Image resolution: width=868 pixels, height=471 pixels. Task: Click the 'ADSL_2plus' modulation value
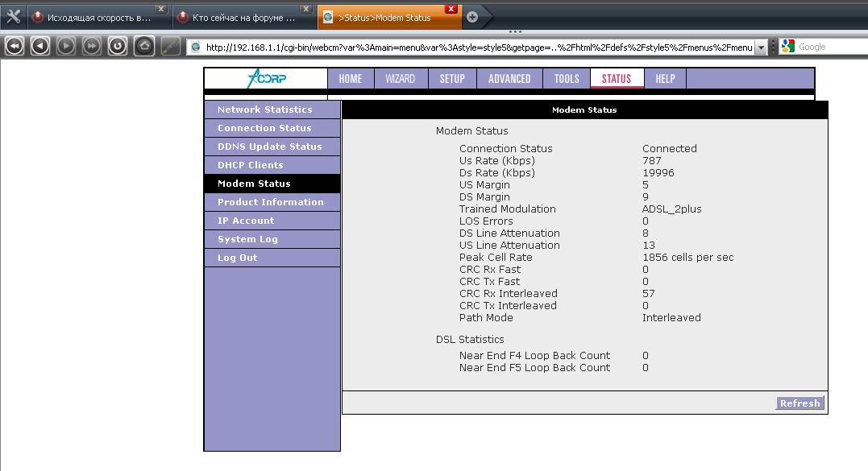671,209
